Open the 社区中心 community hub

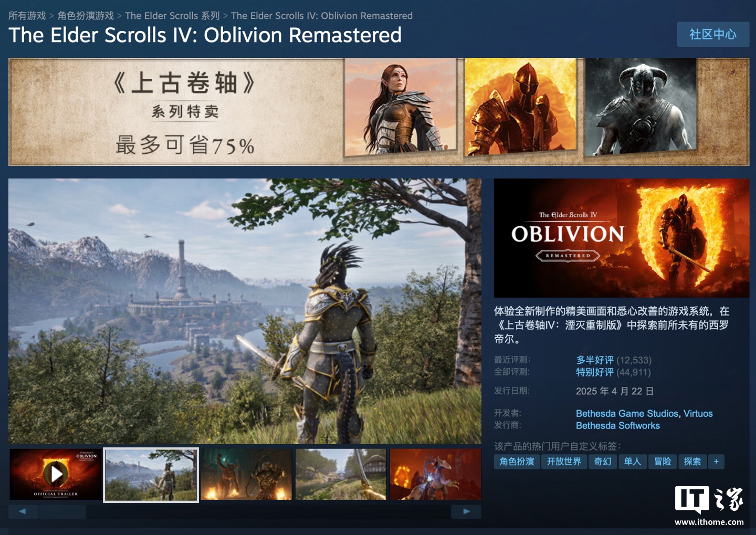713,34
